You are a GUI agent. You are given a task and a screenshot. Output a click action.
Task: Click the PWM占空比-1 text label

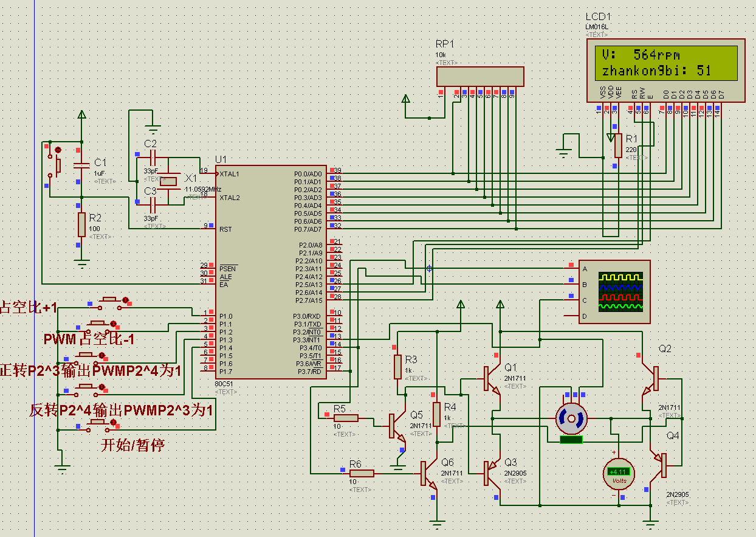89,339
